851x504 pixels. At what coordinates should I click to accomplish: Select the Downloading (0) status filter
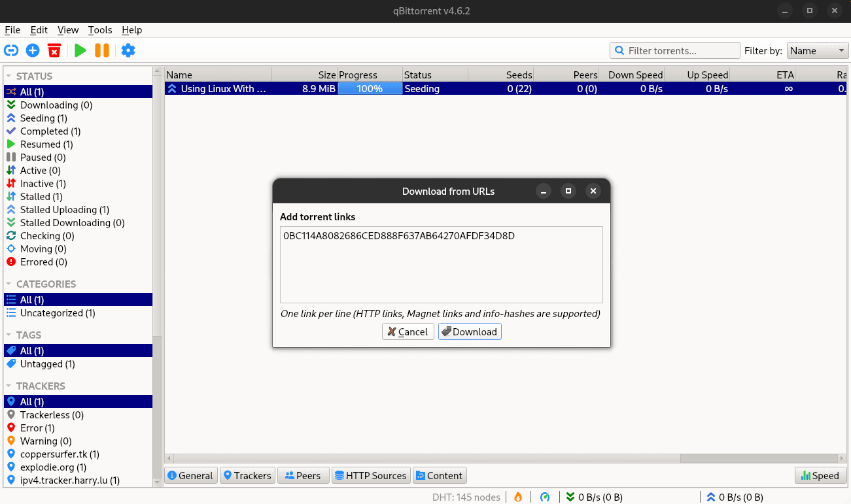coord(78,105)
